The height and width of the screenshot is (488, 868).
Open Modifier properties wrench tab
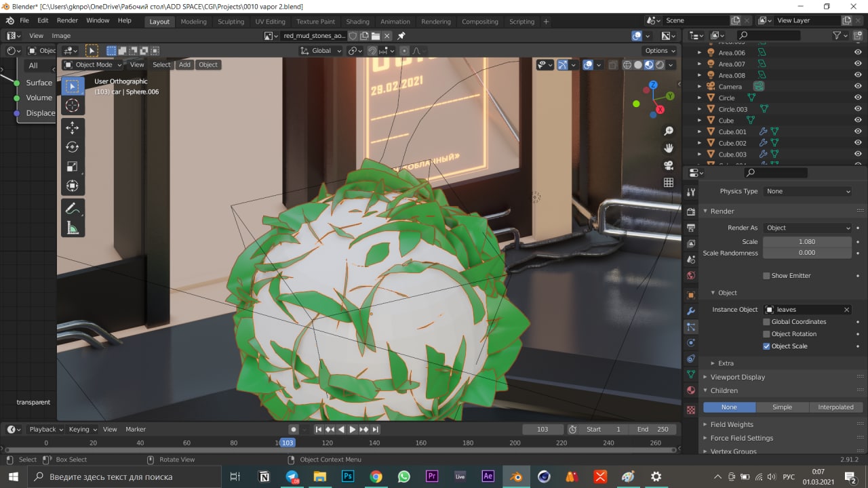pos(691,311)
